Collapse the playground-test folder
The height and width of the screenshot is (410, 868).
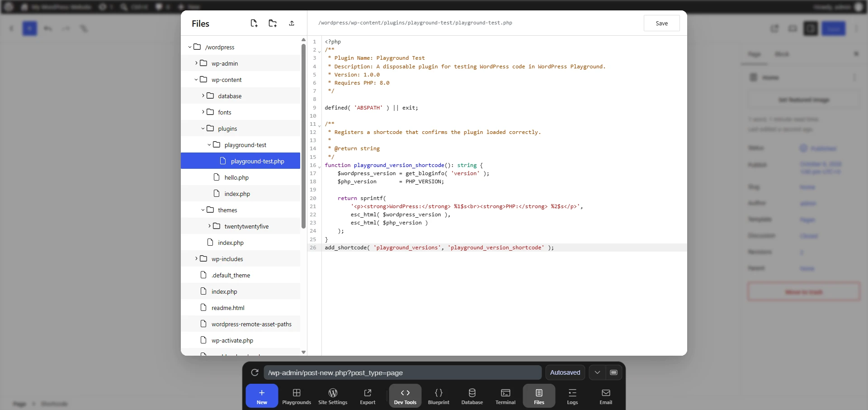(209, 145)
